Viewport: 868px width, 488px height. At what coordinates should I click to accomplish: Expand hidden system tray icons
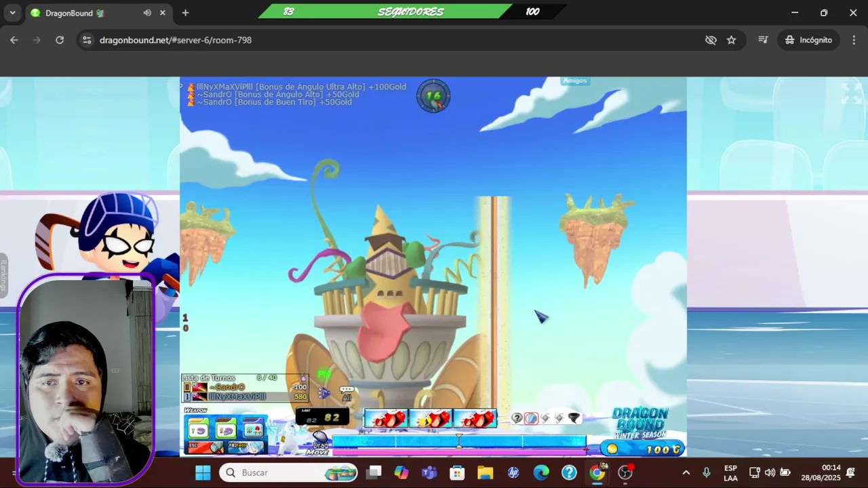(686, 472)
